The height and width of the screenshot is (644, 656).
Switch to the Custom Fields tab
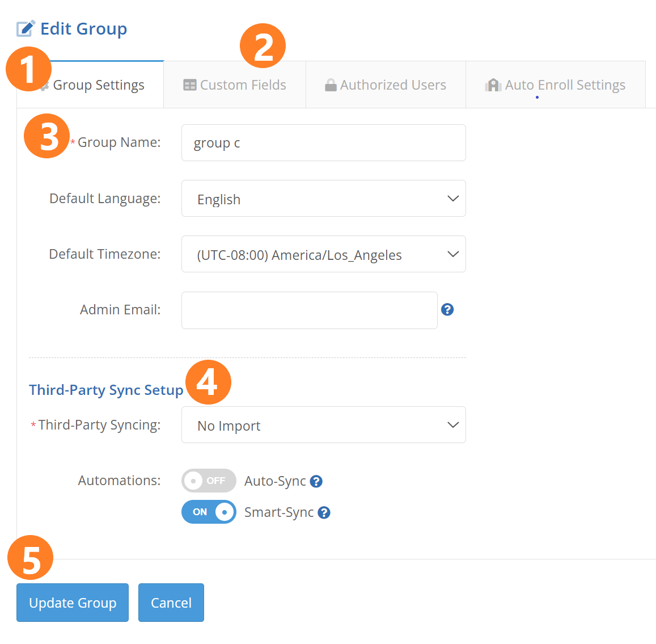(235, 85)
